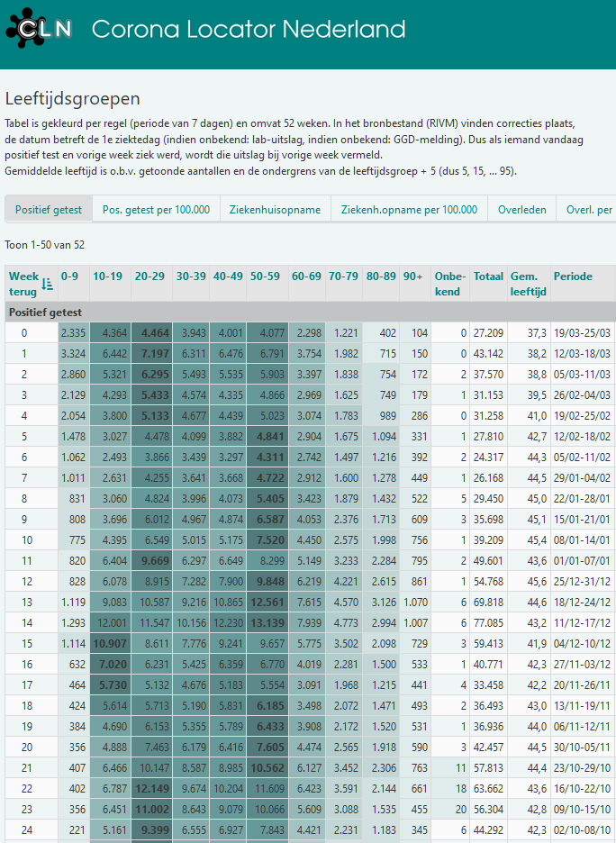Select total cell 63.662
Screen dimensions: 616x843
[489, 788]
